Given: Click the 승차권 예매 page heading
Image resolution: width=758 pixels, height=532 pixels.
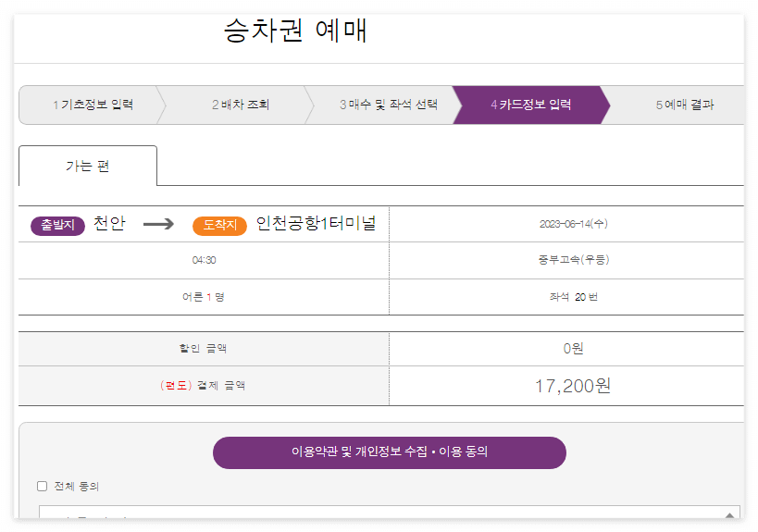Looking at the screenshot, I should coord(295,30).
